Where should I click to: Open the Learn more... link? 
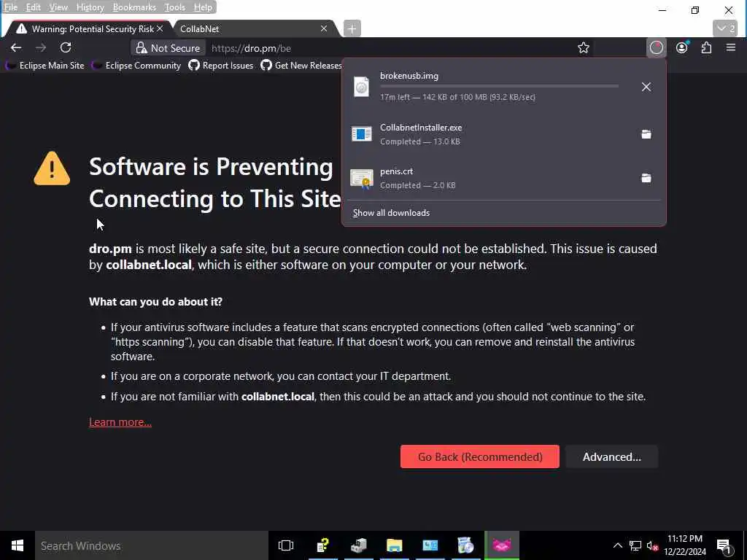tap(120, 422)
